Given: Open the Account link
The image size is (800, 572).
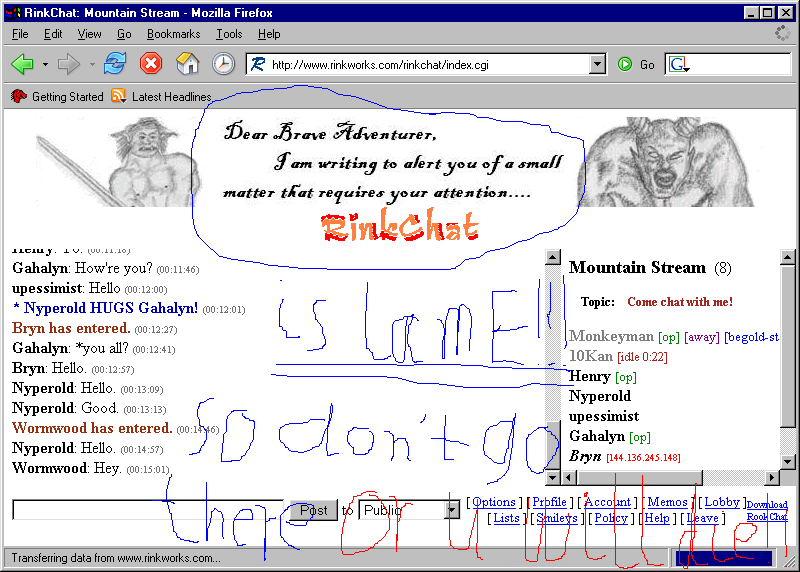Looking at the screenshot, I should point(608,502).
